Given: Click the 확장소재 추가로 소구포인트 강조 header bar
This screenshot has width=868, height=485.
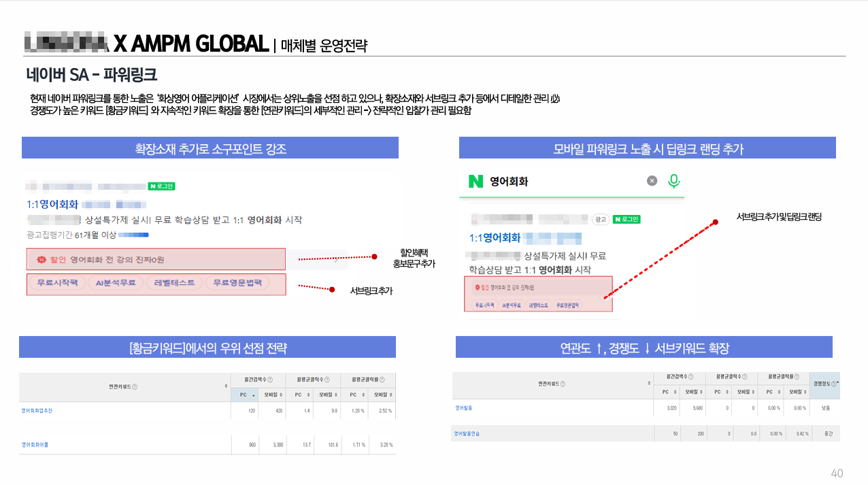Looking at the screenshot, I should [210, 148].
